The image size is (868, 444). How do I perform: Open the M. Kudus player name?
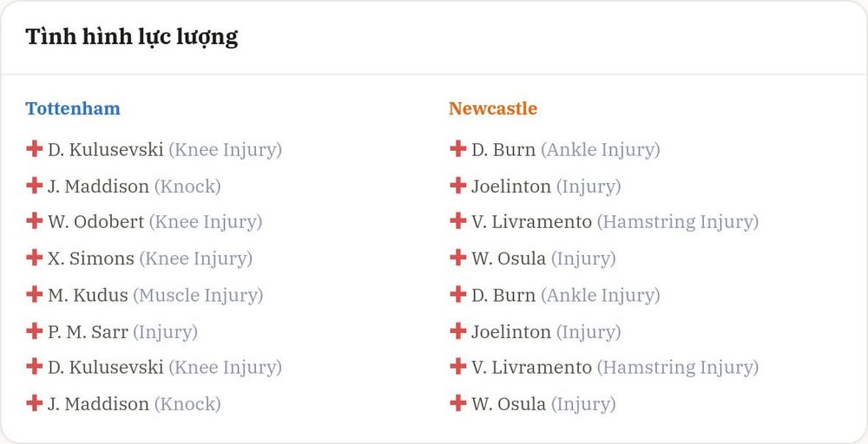point(88,295)
